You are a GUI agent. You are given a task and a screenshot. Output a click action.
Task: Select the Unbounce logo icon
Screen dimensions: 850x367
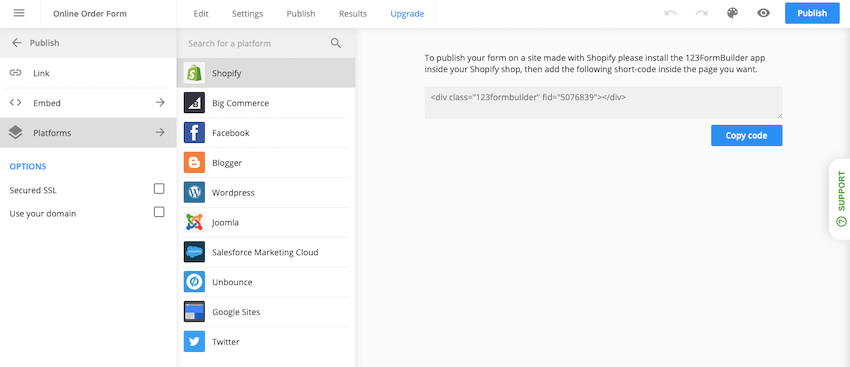point(194,282)
